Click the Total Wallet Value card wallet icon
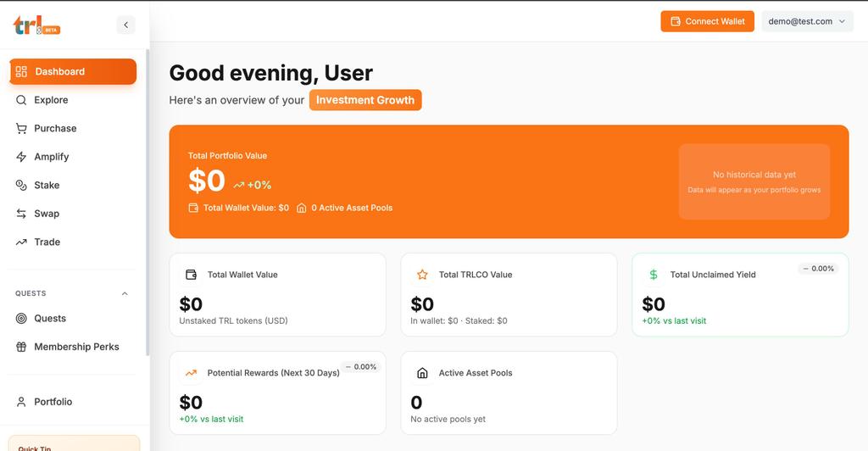 tap(191, 275)
